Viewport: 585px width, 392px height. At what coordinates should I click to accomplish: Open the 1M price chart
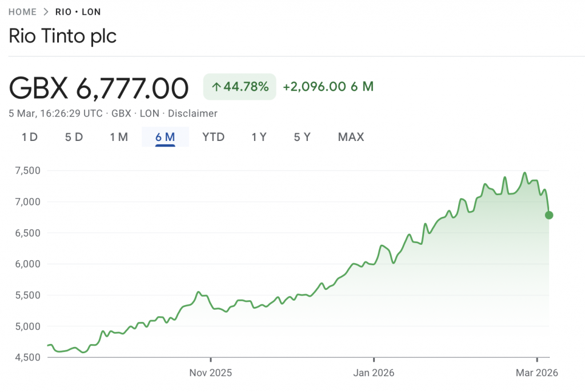pos(119,137)
